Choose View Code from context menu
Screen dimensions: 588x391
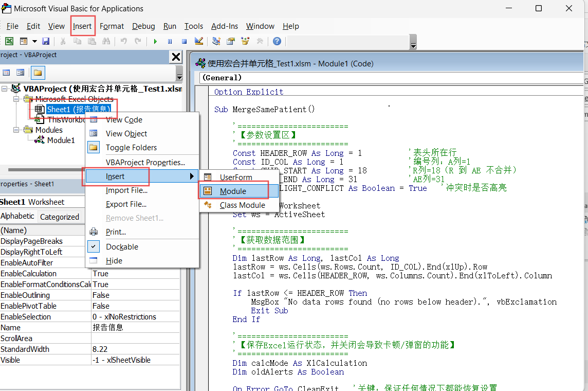click(x=142, y=120)
